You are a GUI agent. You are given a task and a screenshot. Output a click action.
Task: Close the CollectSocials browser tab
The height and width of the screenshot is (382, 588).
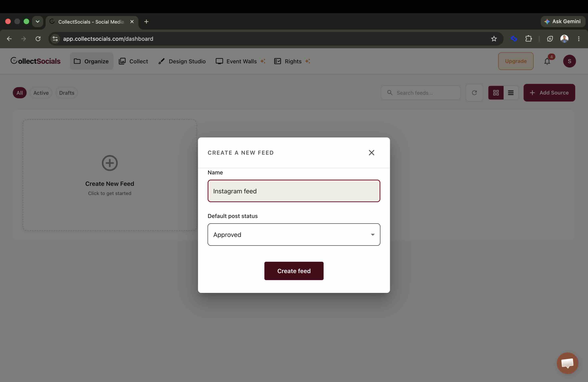(132, 22)
